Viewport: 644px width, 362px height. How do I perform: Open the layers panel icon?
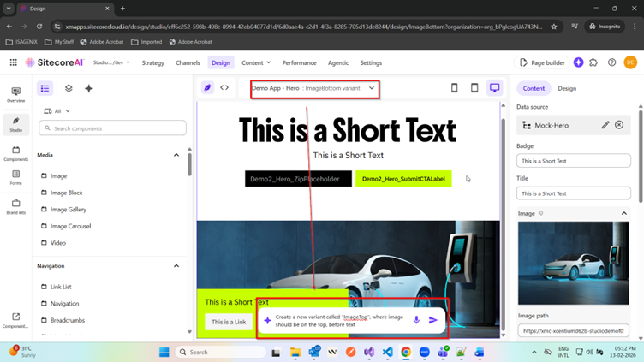(69, 88)
